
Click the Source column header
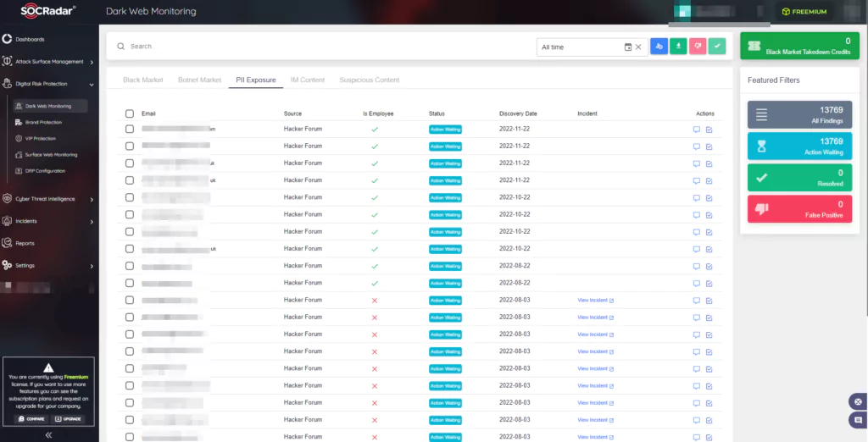pyautogui.click(x=292, y=113)
